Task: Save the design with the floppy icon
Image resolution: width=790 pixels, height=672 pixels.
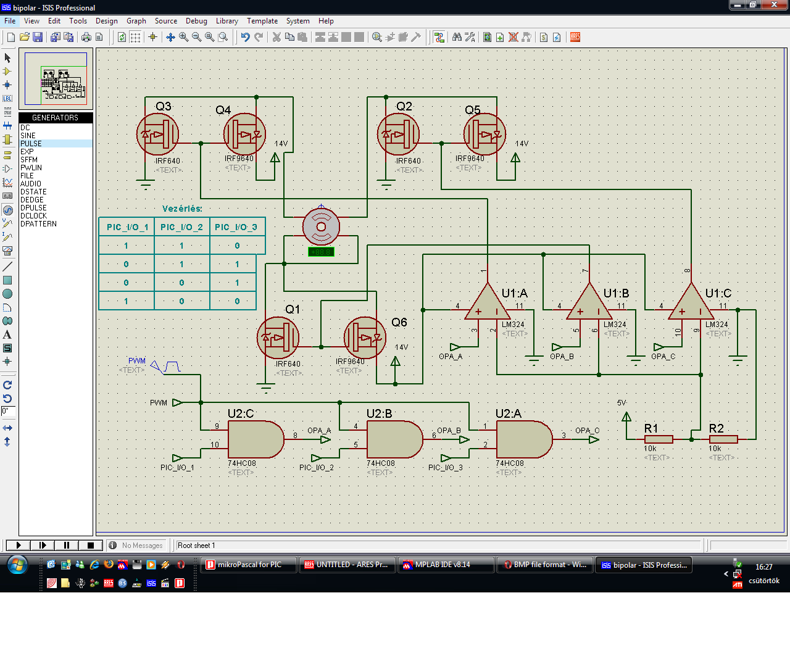Action: (38, 37)
